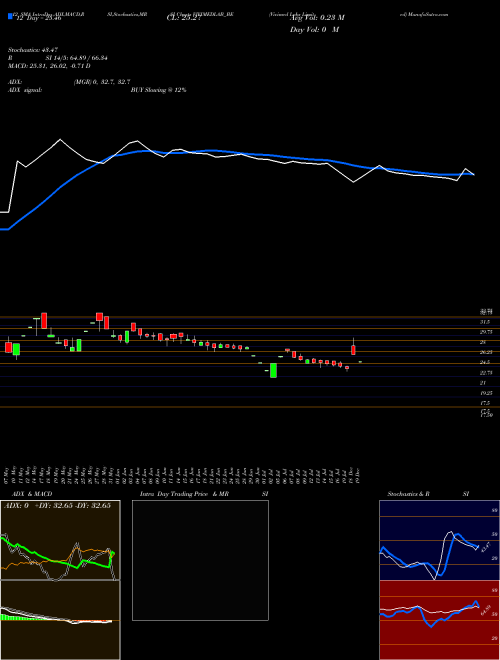The image size is (500, 660).
Task: Click the 'Avg Vol: 0.23 M' text
Action: click(x=317, y=18)
